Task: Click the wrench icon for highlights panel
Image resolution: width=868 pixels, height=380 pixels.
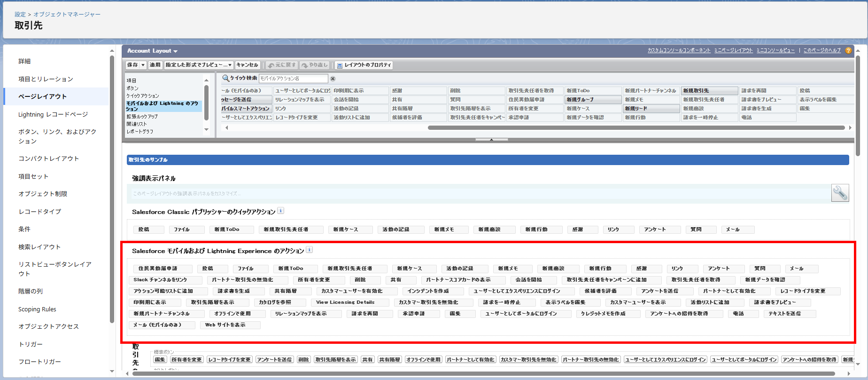Action: point(840,193)
